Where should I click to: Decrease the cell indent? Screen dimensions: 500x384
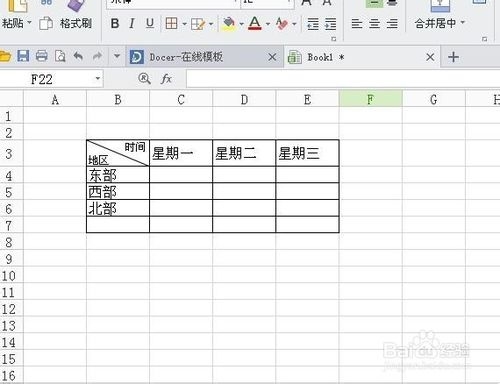click(313, 24)
